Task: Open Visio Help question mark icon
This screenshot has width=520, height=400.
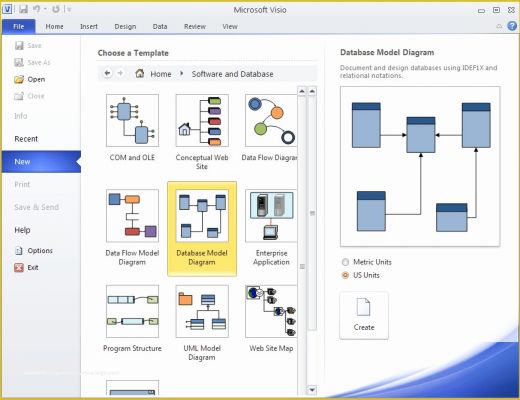Action: coord(512,26)
